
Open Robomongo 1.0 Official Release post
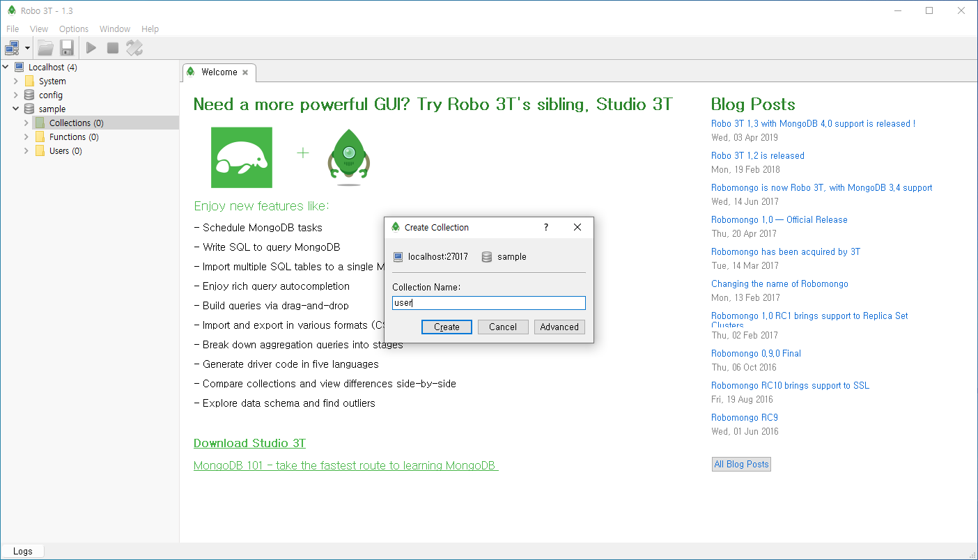(x=779, y=219)
